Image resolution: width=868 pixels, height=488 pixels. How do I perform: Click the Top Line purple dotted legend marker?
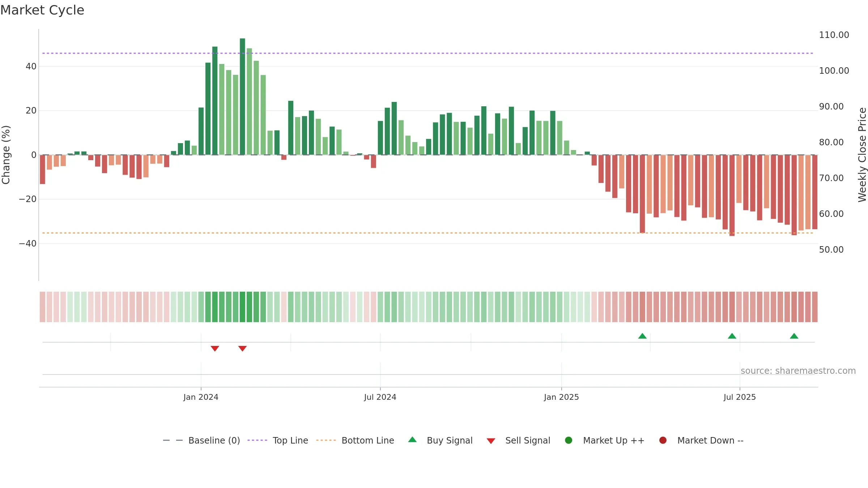coord(257,440)
